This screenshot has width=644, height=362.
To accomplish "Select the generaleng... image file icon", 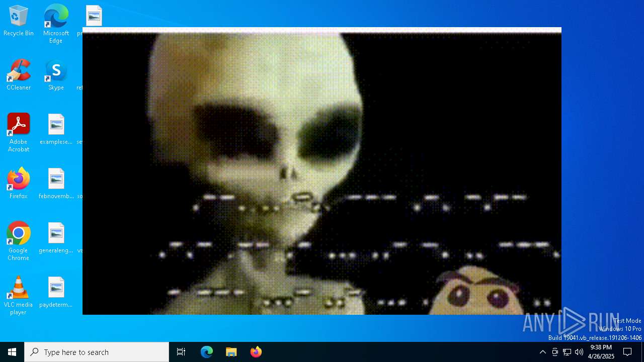I will tap(56, 238).
